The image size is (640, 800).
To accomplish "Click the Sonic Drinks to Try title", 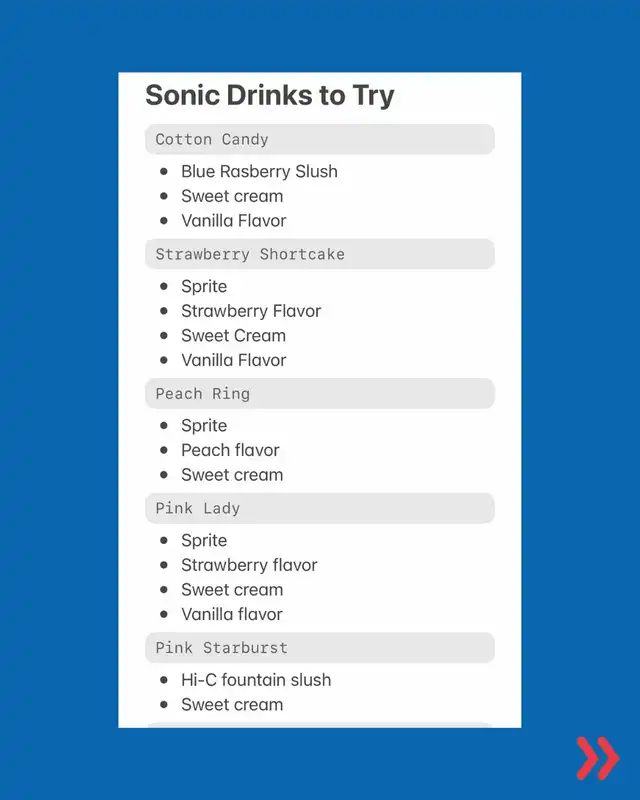I will (270, 96).
